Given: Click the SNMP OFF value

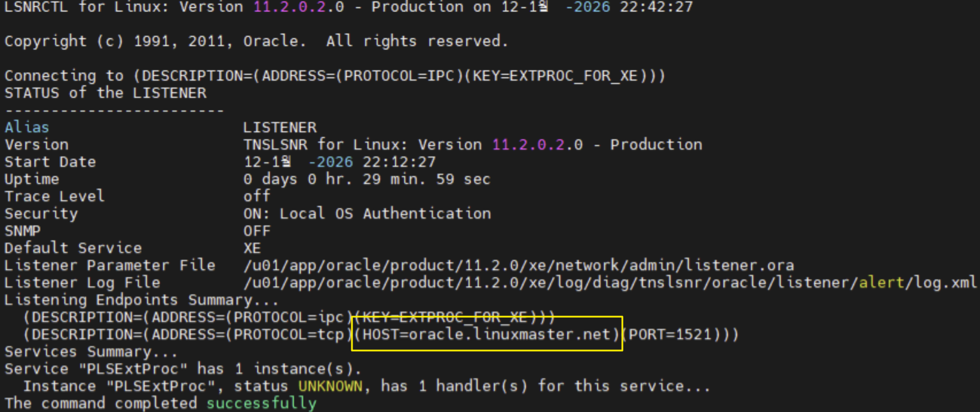Looking at the screenshot, I should pyautogui.click(x=257, y=231).
